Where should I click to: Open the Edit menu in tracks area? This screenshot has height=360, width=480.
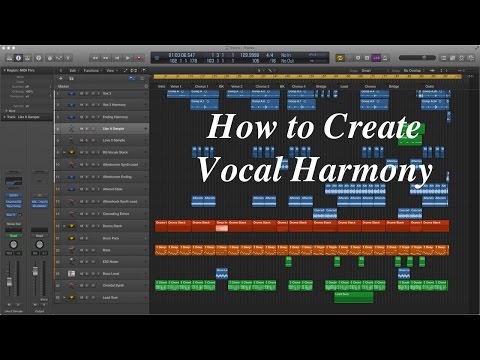click(x=74, y=71)
